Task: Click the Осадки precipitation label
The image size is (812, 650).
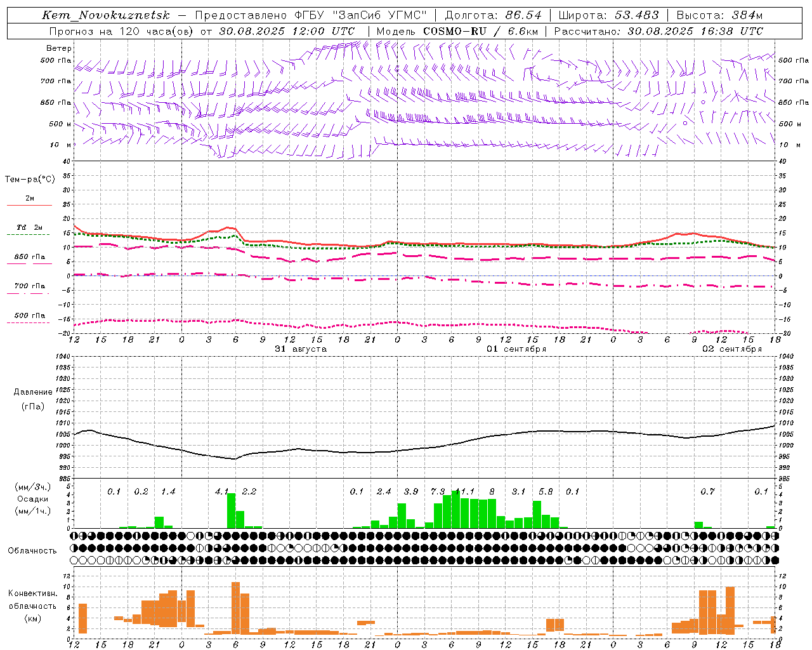Action: [32, 500]
